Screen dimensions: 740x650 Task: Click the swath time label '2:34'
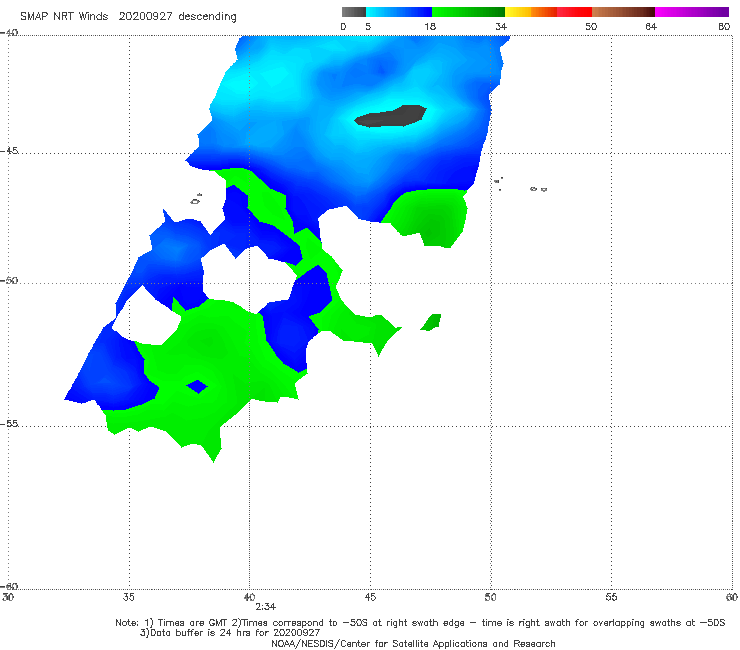[x=266, y=607]
